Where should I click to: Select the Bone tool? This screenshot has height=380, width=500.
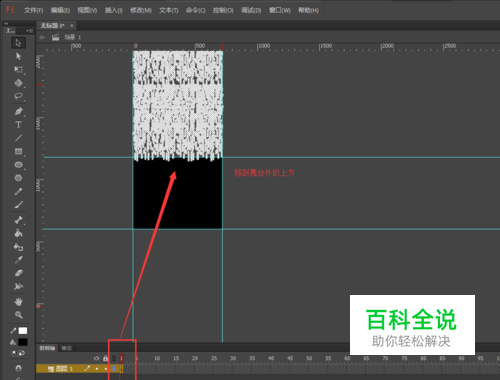(18, 220)
